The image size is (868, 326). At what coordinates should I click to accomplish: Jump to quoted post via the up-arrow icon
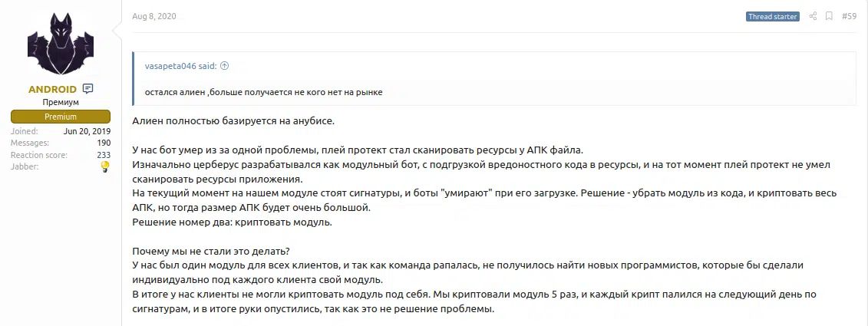point(224,66)
